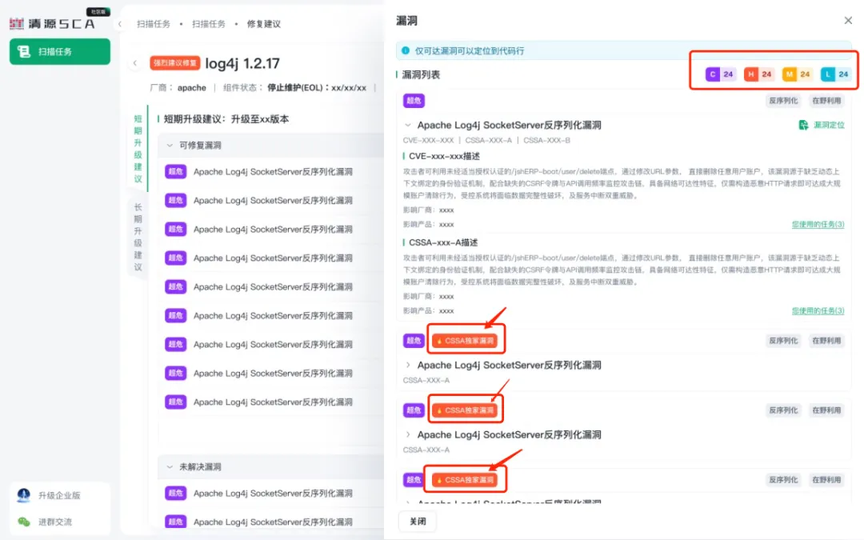Click the back arrow beside log4j 1.2.17

click(x=135, y=63)
